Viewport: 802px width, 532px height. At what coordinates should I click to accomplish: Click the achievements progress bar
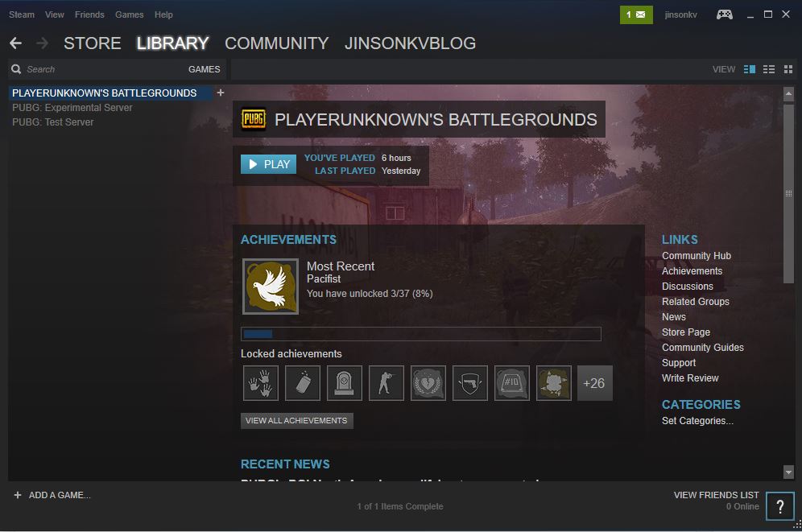(x=421, y=334)
